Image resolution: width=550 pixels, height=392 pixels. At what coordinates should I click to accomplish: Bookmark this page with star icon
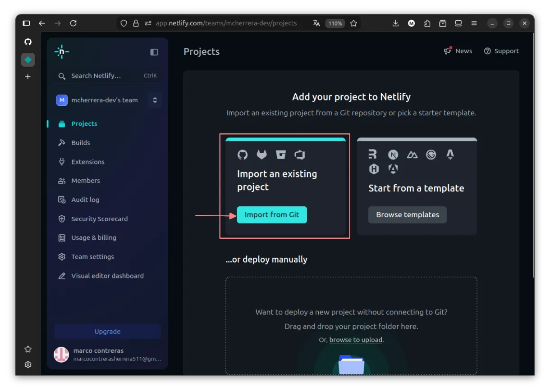click(353, 23)
